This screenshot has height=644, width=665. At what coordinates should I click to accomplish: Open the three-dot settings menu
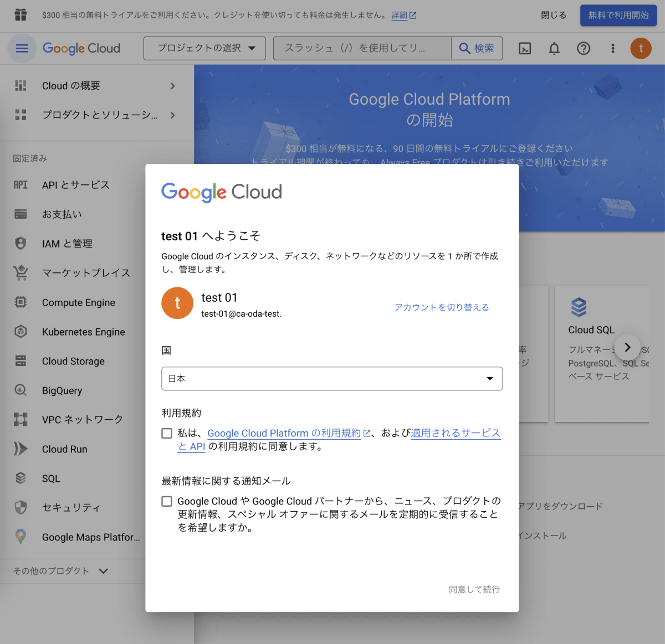tap(613, 49)
